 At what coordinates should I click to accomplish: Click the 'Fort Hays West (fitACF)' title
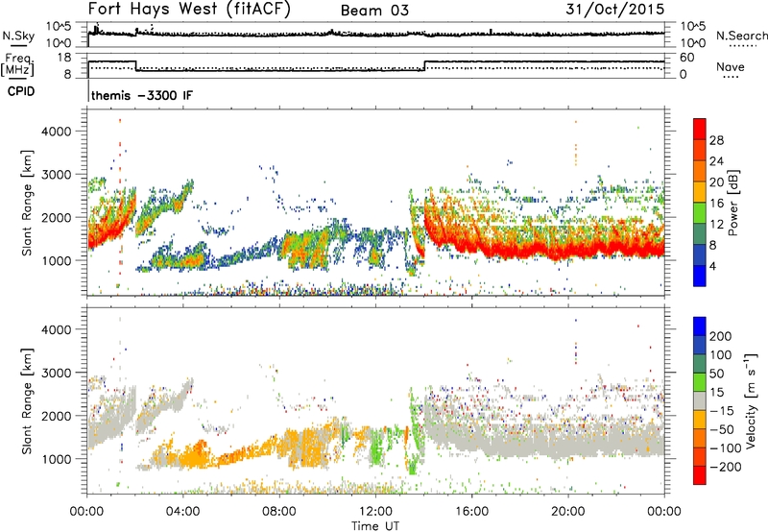tap(189, 10)
